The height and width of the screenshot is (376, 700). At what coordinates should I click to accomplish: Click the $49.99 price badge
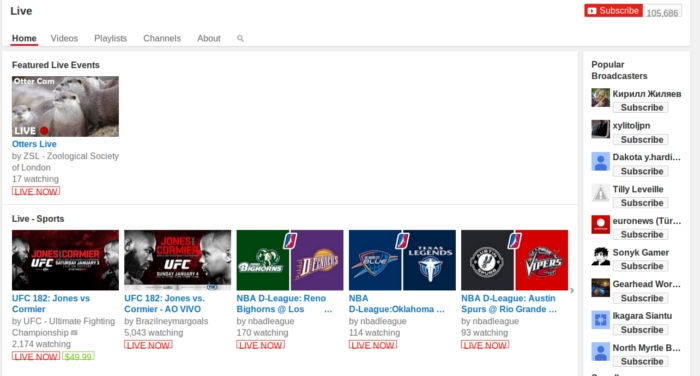click(x=78, y=356)
